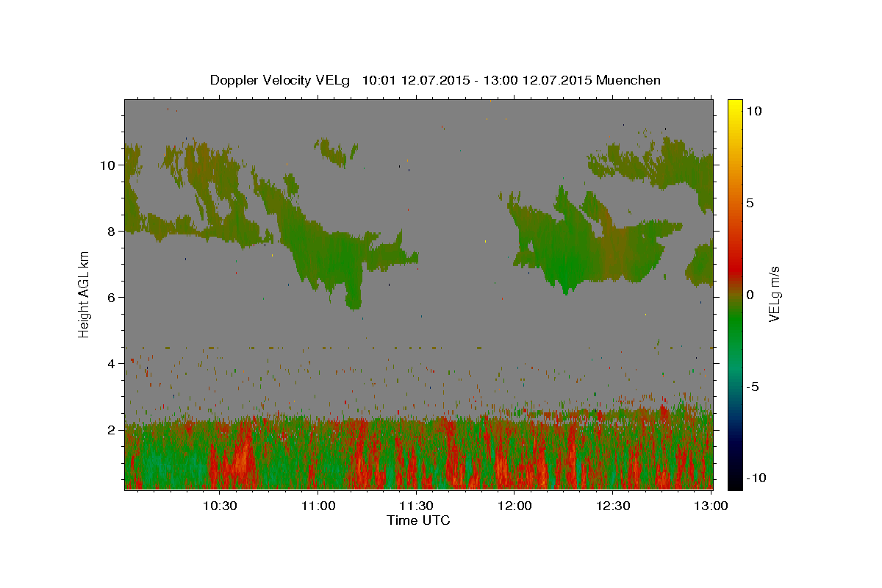Click the colorbar value 0
This screenshot has width=882, height=588.
750,295
